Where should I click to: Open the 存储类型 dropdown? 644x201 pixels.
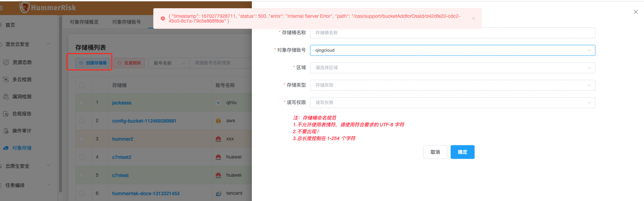[452, 85]
